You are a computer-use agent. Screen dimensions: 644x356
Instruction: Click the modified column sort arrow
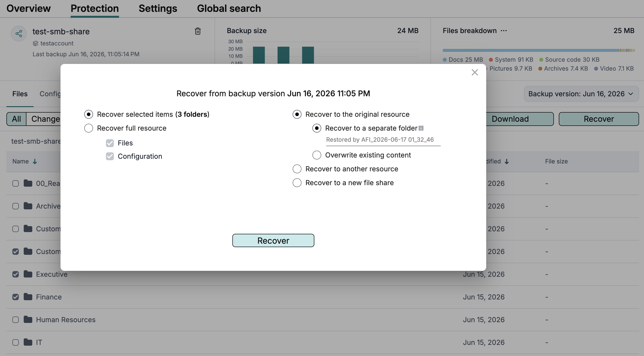click(507, 161)
